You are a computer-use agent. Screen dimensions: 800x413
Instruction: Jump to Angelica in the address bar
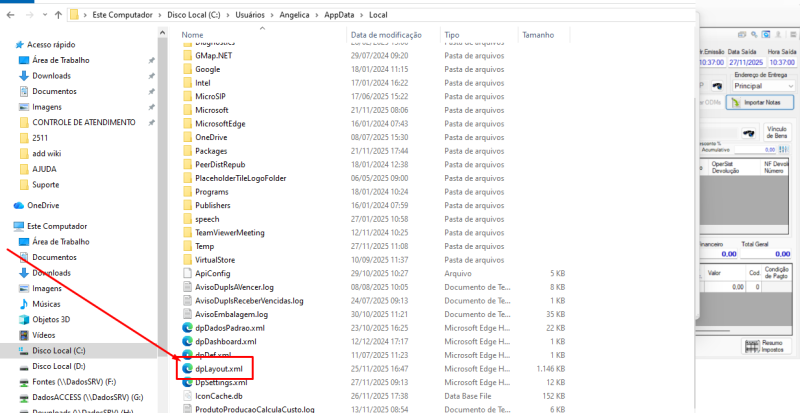pyautogui.click(x=294, y=15)
